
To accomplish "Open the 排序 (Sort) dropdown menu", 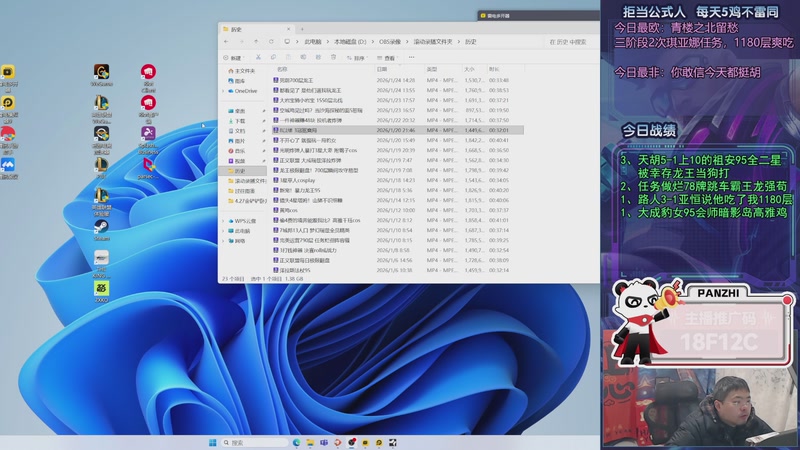I will coord(360,58).
